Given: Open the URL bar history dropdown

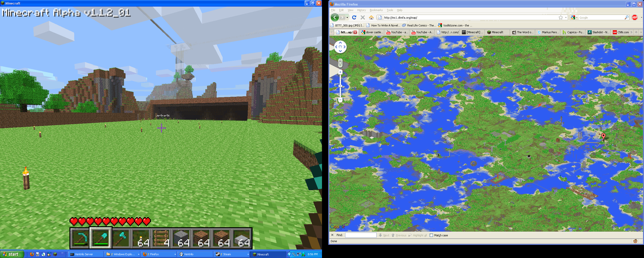Looking at the screenshot, I should (566, 17).
